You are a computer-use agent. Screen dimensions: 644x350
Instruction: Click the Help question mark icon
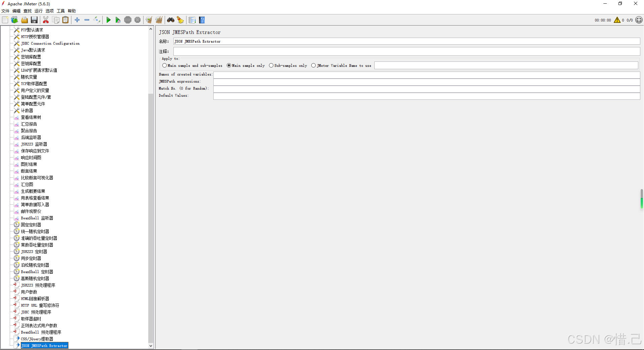click(202, 20)
